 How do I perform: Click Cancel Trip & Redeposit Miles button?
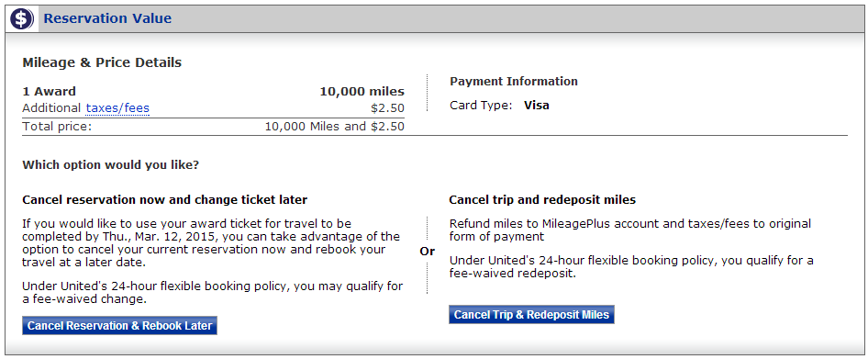click(x=531, y=315)
